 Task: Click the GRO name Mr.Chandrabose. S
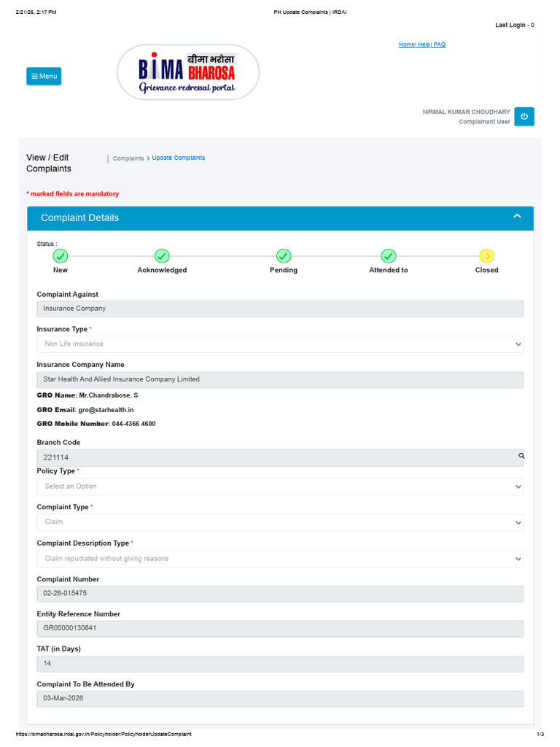click(108, 395)
